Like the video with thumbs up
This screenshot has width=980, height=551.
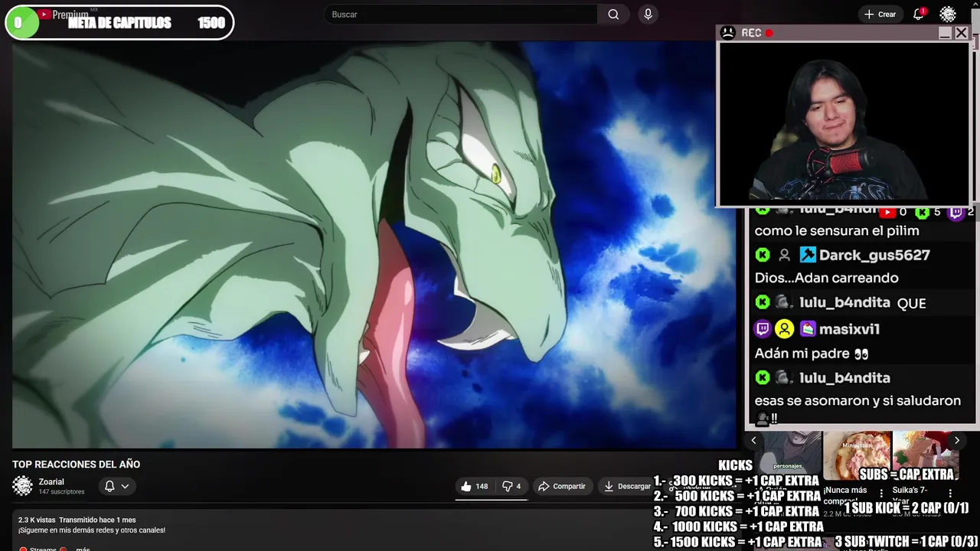(x=475, y=486)
